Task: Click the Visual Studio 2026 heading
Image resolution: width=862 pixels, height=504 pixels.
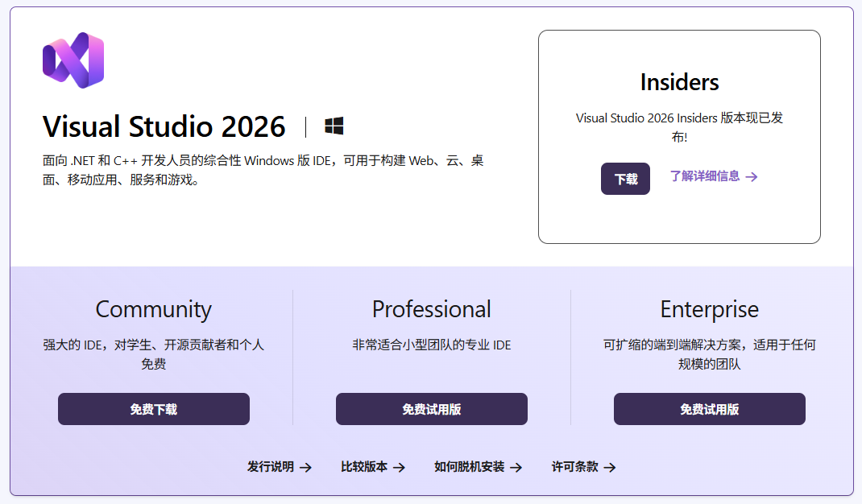Action: (164, 126)
